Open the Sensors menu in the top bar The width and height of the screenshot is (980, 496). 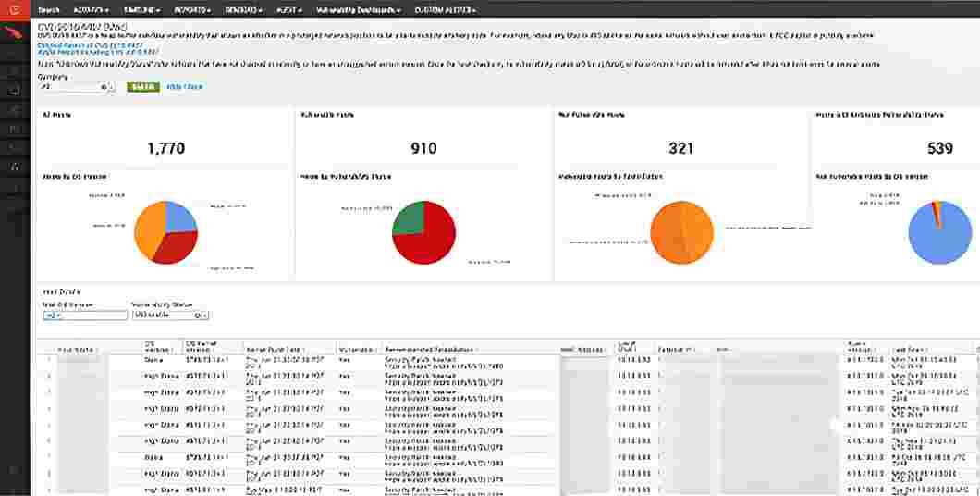[x=243, y=10]
